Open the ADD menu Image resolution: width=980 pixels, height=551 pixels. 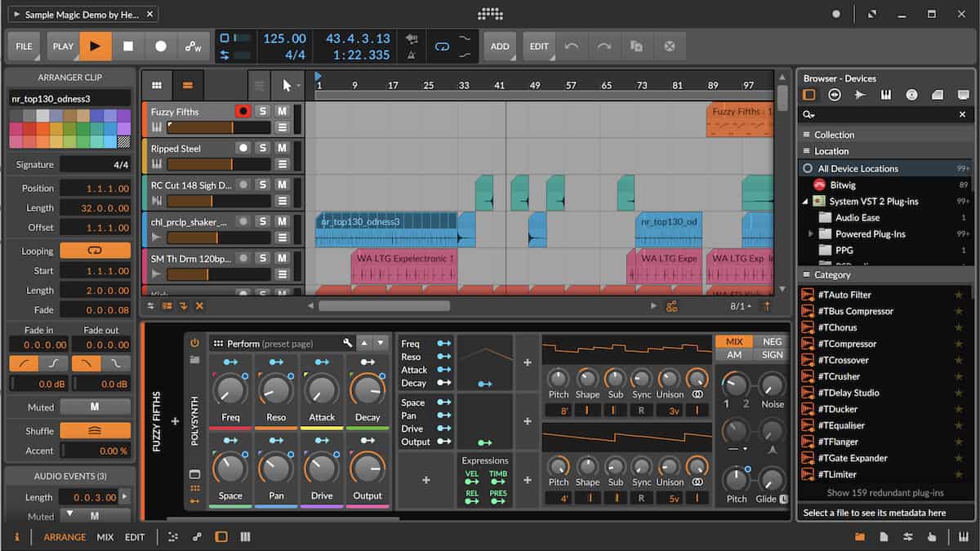[x=500, y=47]
